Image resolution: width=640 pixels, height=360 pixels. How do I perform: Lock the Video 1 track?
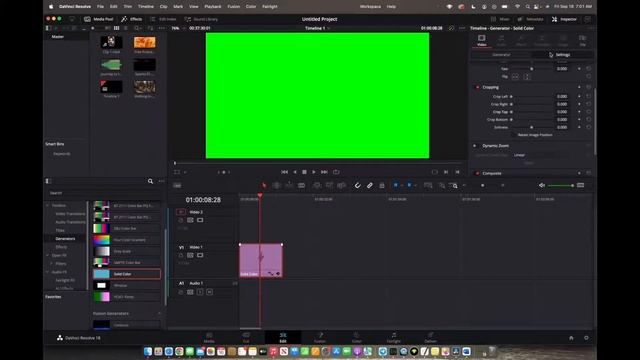point(180,256)
